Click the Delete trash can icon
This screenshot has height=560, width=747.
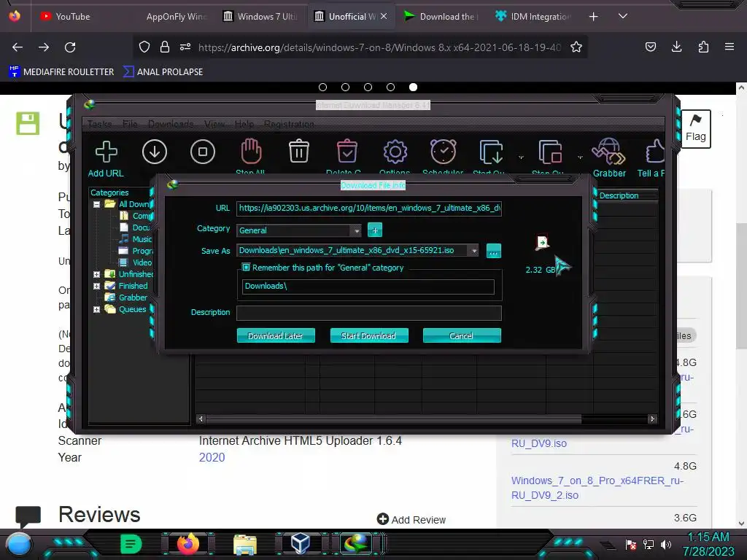coord(298,152)
